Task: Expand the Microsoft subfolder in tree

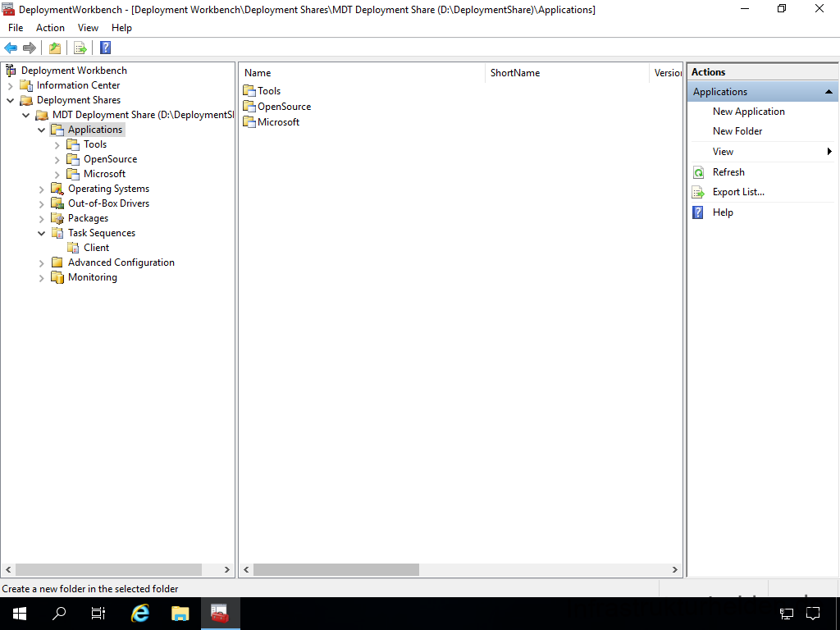Action: coord(57,174)
